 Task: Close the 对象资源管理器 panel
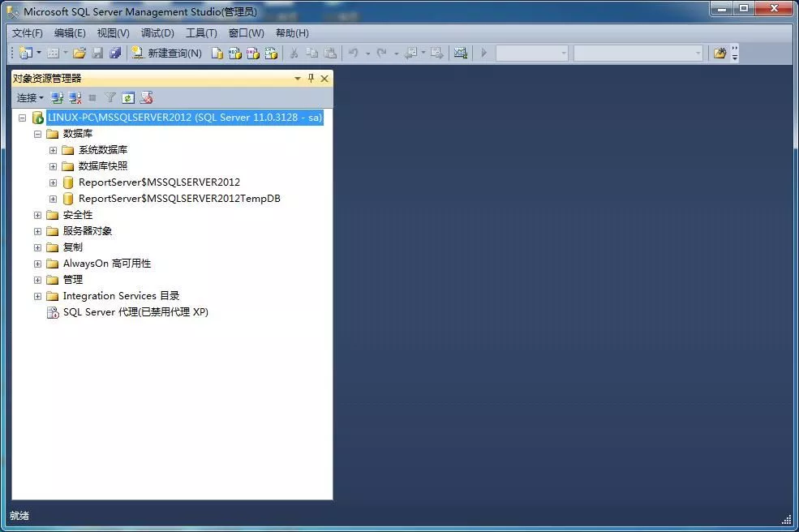[324, 79]
